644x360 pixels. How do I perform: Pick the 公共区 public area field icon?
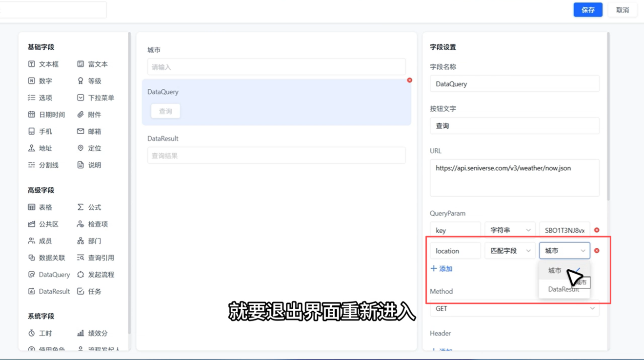[31, 224]
